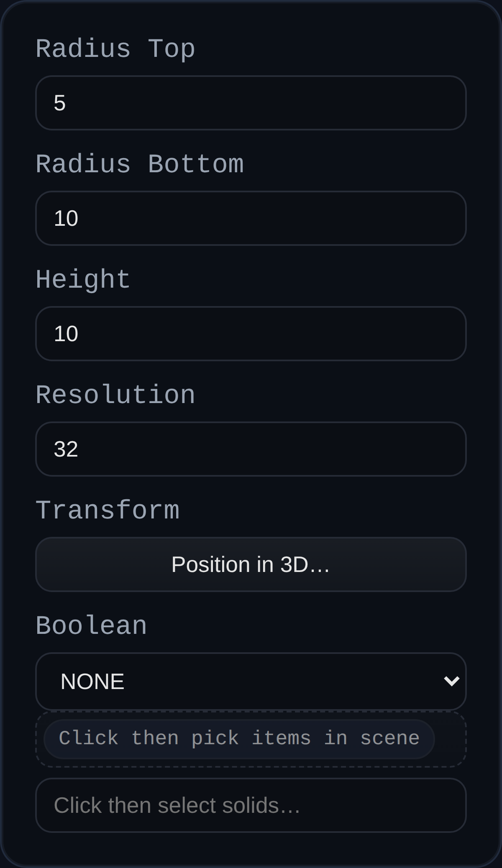Start solid selection via bottom input
This screenshot has width=502, height=868.
click(x=251, y=805)
